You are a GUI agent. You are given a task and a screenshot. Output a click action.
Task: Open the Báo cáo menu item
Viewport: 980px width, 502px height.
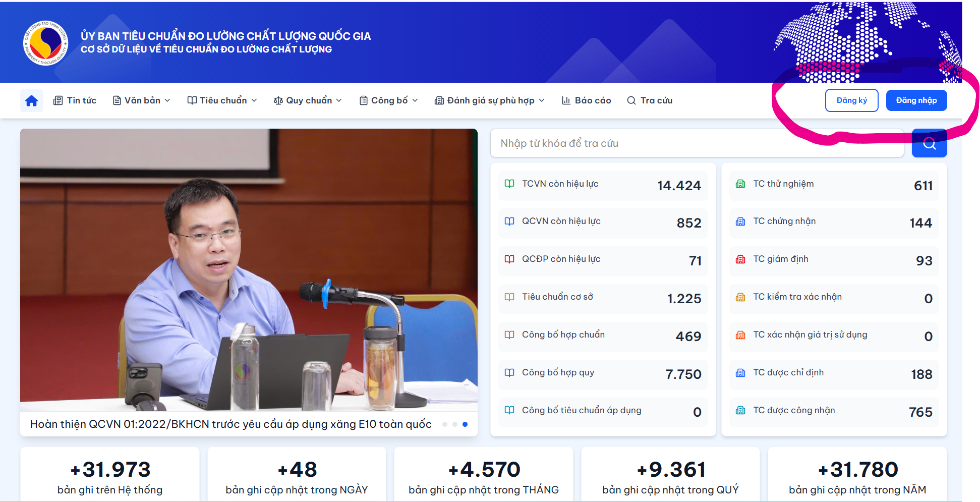click(x=587, y=100)
